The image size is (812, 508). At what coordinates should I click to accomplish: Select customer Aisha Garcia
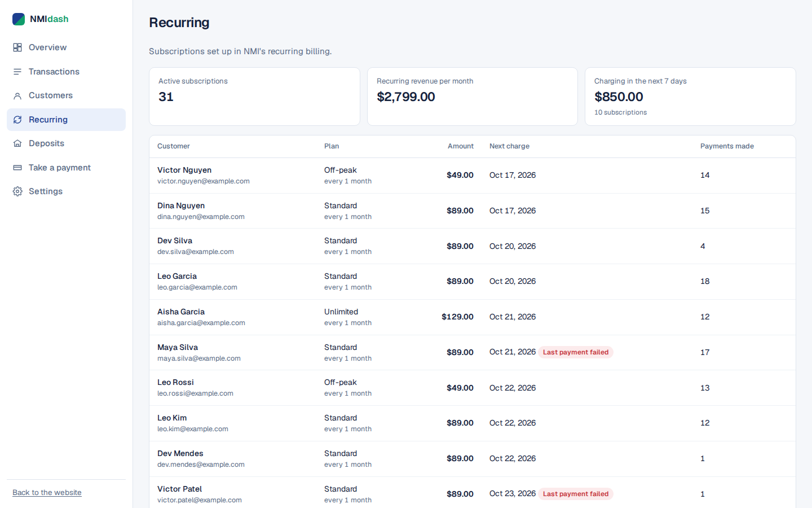[x=181, y=312]
